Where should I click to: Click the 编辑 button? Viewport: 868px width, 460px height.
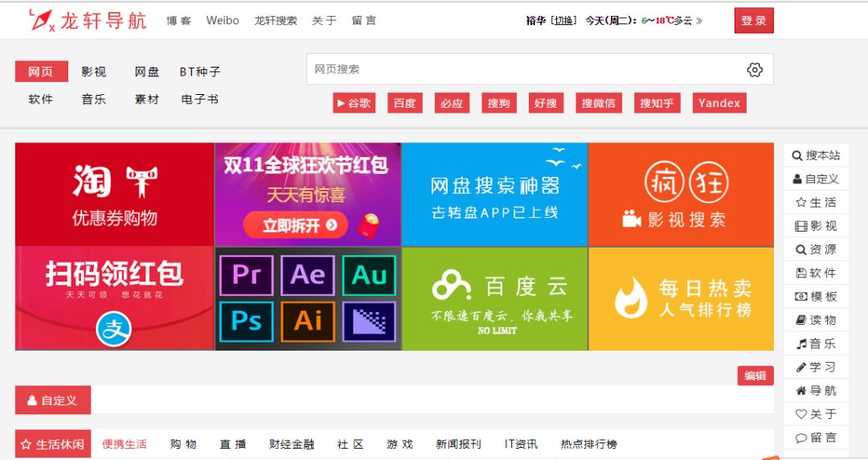(755, 376)
